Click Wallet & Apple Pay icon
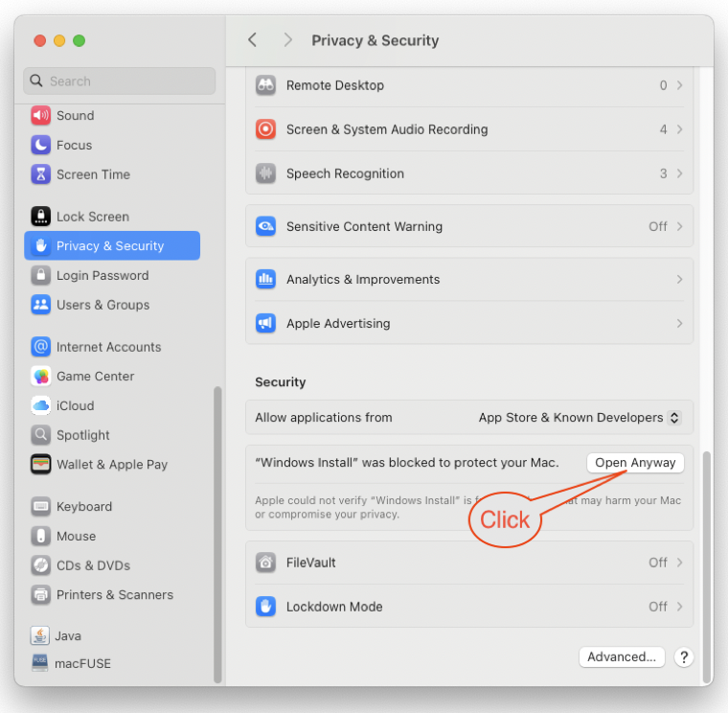The width and height of the screenshot is (728, 713). (41, 465)
